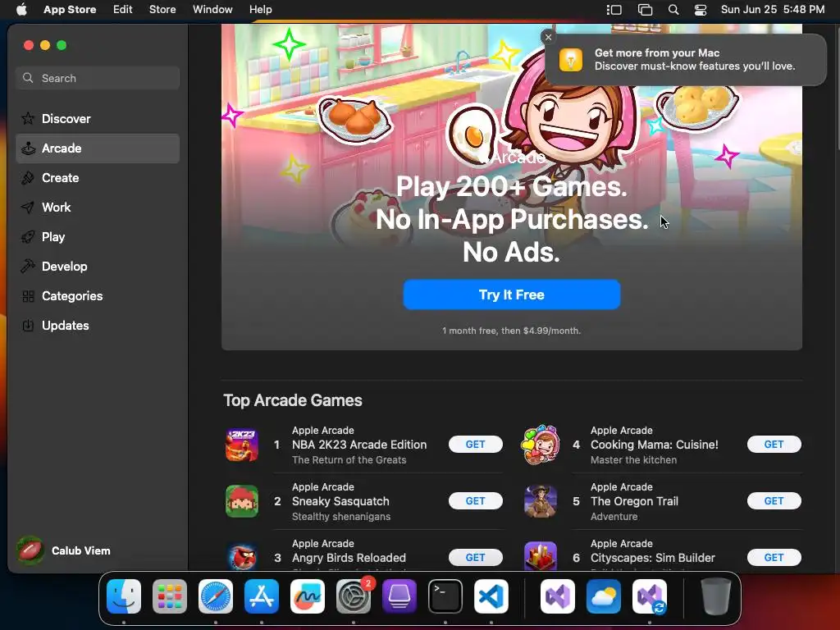This screenshot has height=630, width=840.
Task: Open the Store menu
Action: (162, 10)
